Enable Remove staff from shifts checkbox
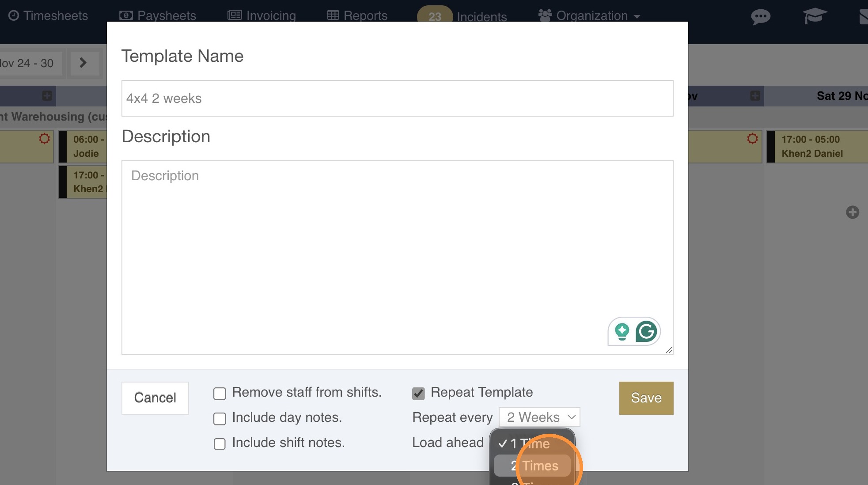This screenshot has width=868, height=485. 220,393
